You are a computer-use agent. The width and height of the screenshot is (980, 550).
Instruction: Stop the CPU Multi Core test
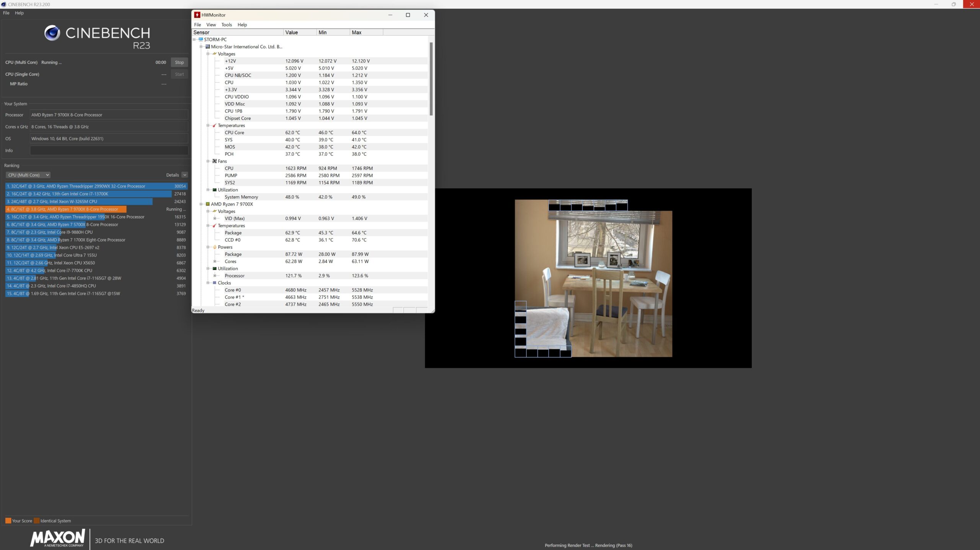(x=179, y=62)
